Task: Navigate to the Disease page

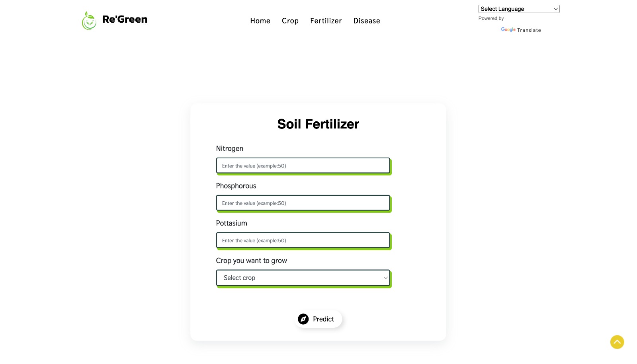Action: (x=367, y=21)
